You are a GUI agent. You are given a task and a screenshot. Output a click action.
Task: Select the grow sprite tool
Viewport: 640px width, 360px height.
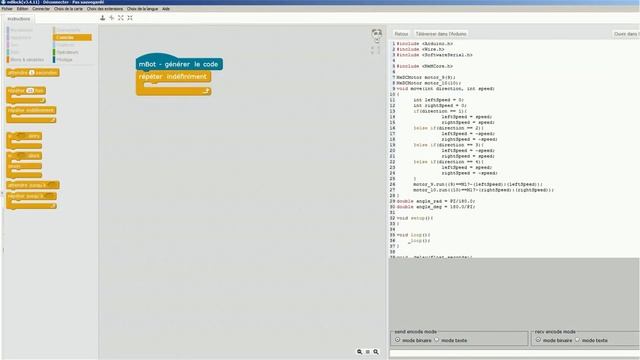pyautogui.click(x=121, y=18)
